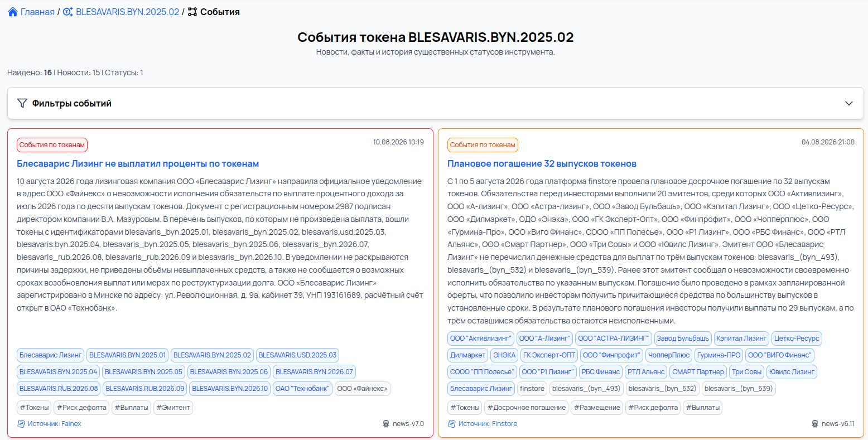Click hashtag #Токены in first card
The height and width of the screenshot is (440, 868).
[x=34, y=408]
